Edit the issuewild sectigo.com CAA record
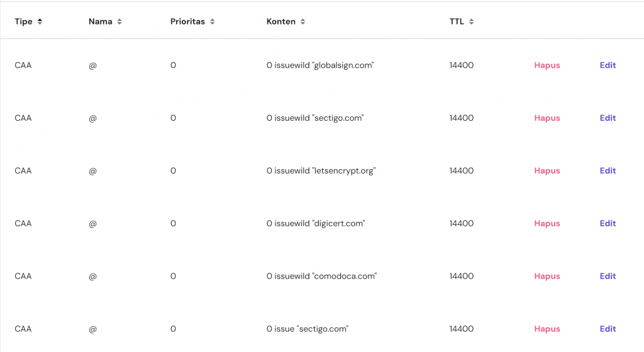 click(608, 118)
